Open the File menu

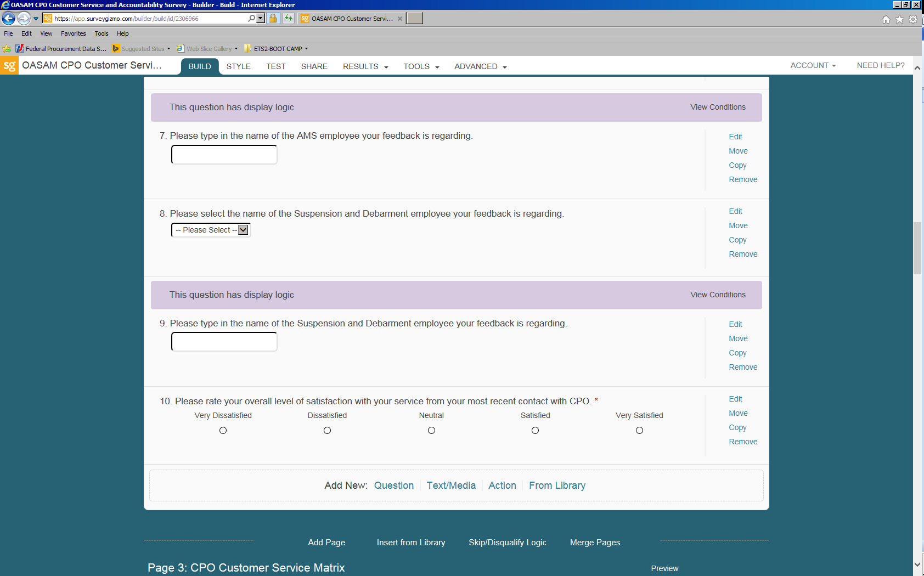pyautogui.click(x=8, y=33)
